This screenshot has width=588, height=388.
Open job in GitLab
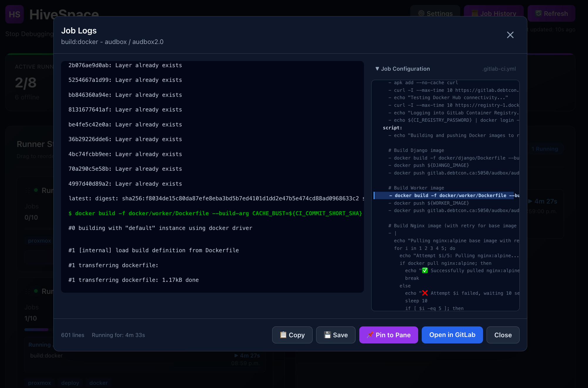(452, 335)
